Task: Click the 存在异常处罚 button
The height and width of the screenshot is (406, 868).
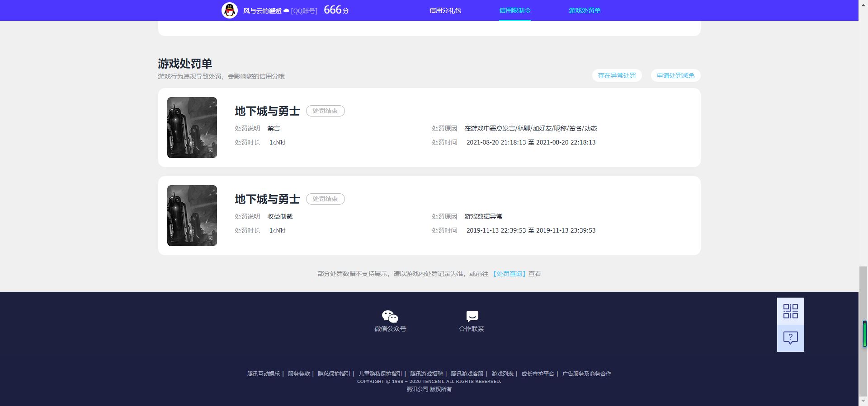Action: click(x=617, y=75)
